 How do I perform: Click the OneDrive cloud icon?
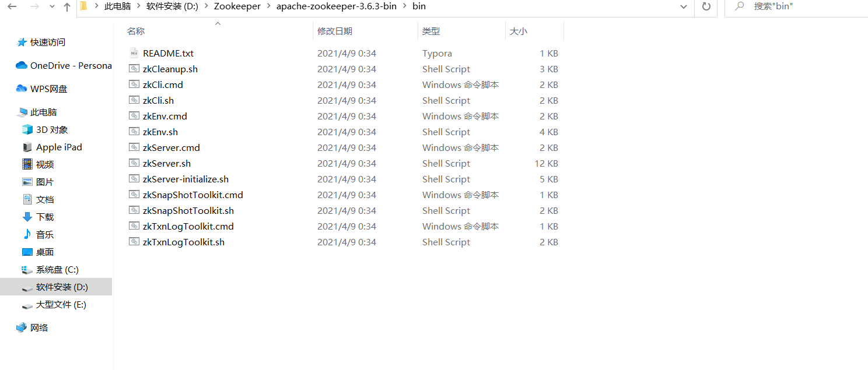(22, 65)
